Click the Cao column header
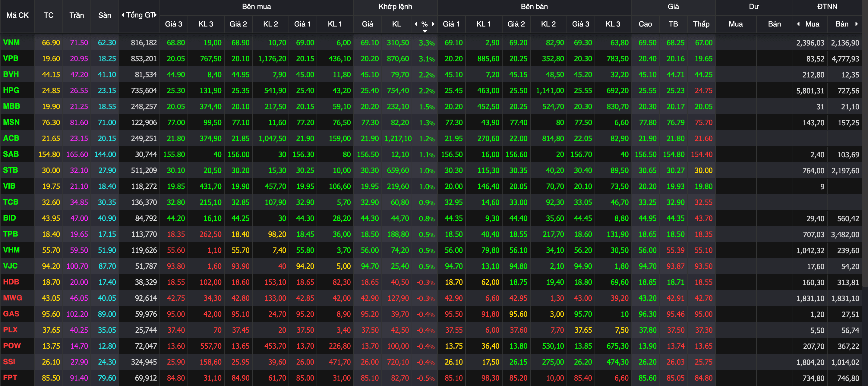Viewport: 868px width, 386px height. pyautogui.click(x=645, y=24)
